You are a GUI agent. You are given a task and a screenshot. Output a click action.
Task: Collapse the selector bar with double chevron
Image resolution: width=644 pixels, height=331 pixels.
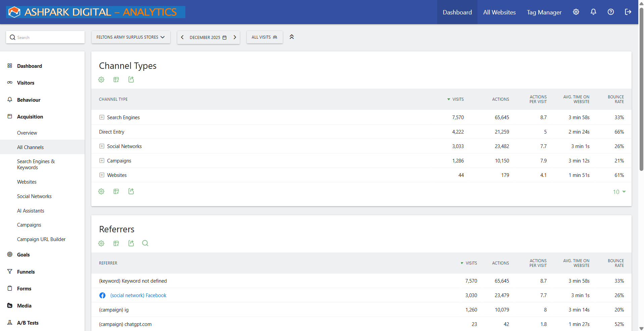pyautogui.click(x=291, y=37)
